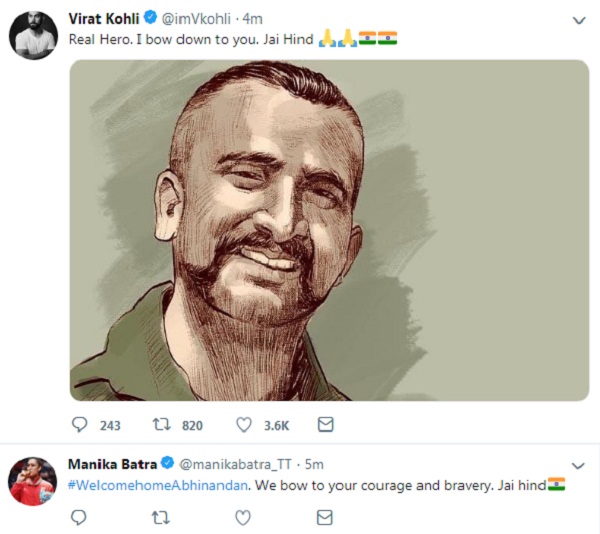Retweet Virat Kohli's tweet
The image size is (600, 534).
coord(161,425)
